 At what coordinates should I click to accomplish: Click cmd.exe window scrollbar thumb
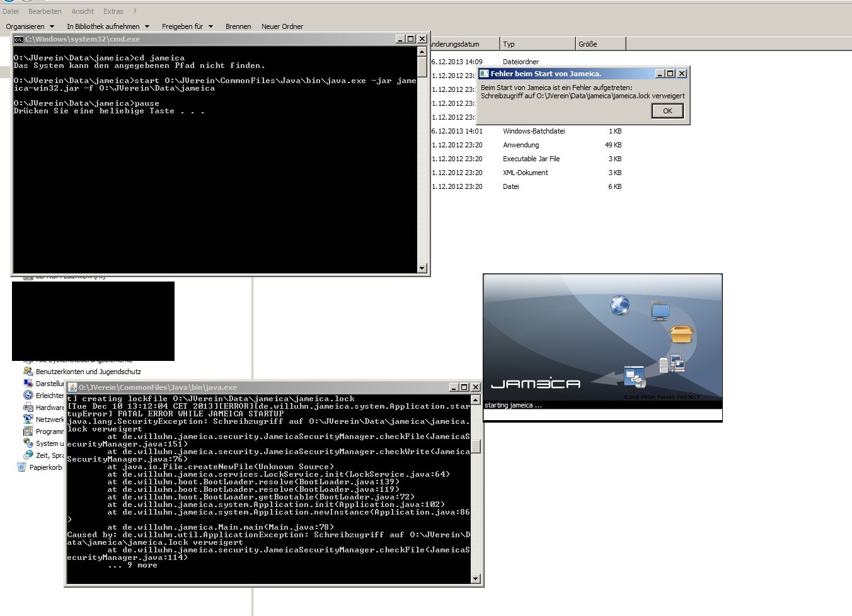[422, 66]
